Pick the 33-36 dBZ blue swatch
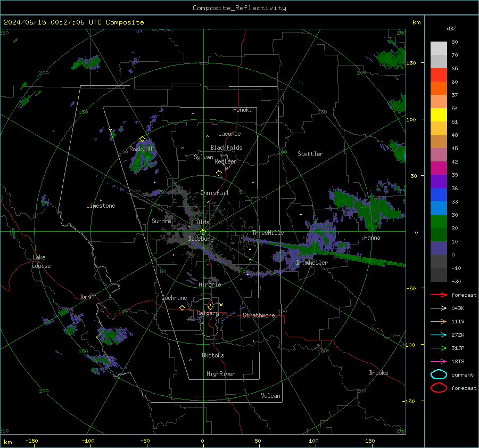The height and width of the screenshot is (448, 479). tap(439, 195)
